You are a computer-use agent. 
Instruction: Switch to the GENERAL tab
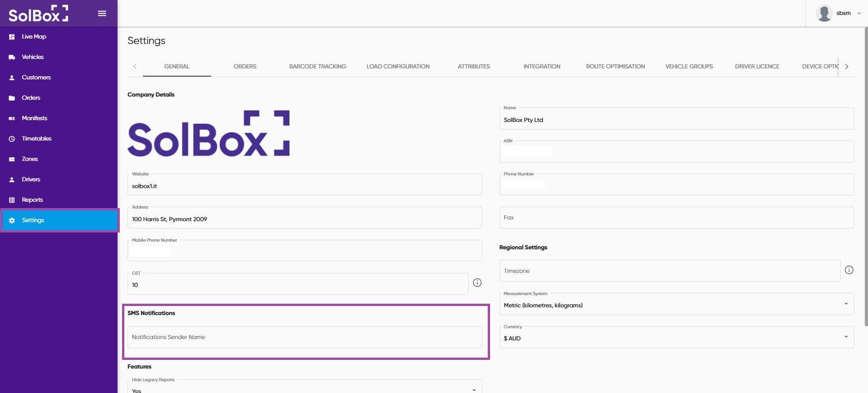pyautogui.click(x=177, y=67)
